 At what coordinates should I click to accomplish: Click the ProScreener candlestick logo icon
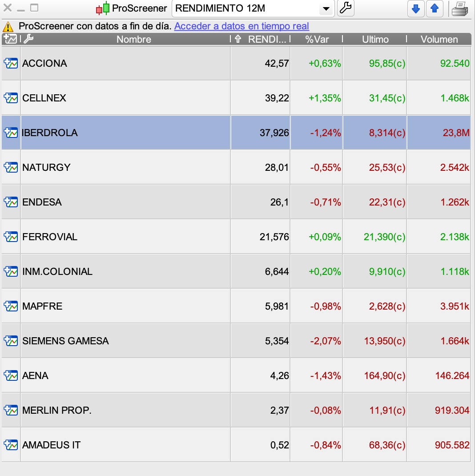tap(103, 8)
